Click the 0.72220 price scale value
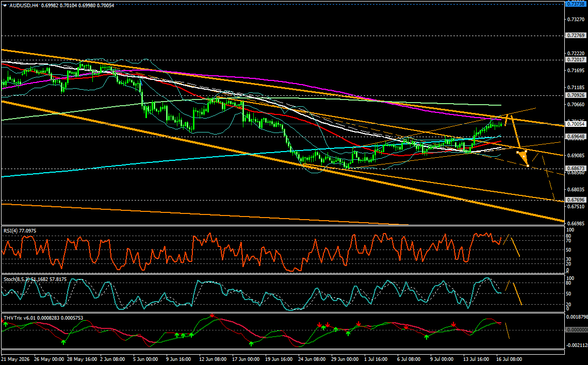588x365 pixels. 576,53
